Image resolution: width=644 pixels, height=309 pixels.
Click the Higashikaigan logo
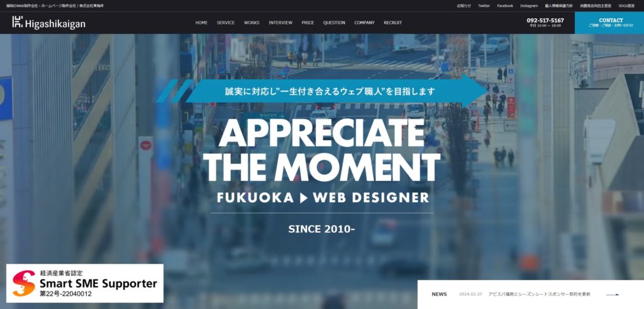pos(48,23)
